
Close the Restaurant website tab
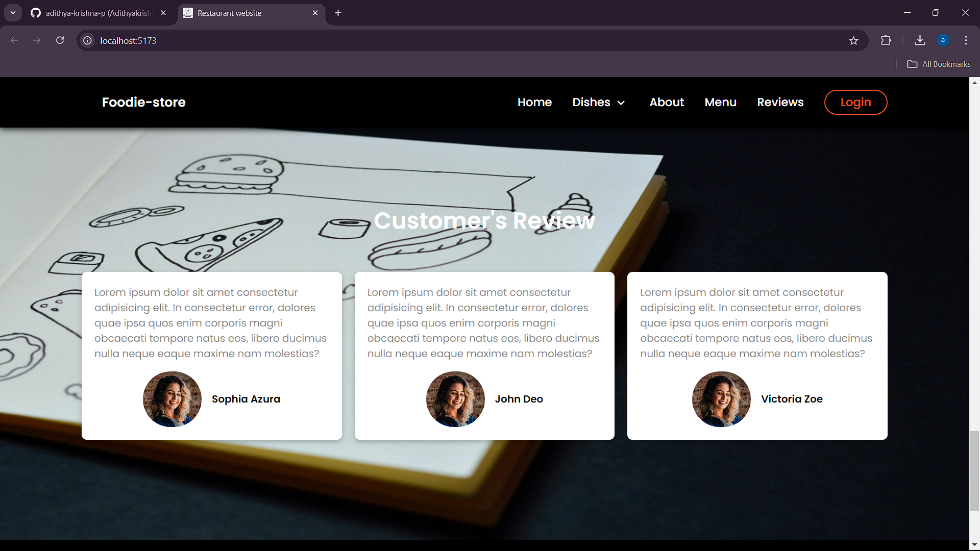tap(315, 13)
